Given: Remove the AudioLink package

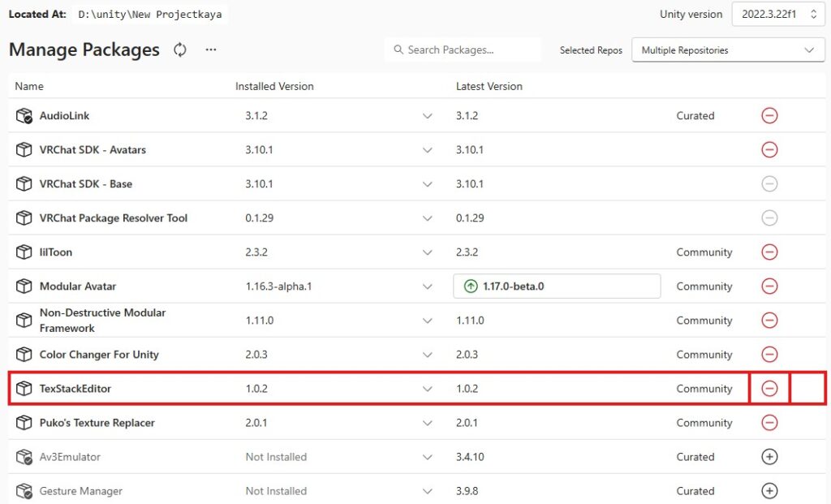Looking at the screenshot, I should pyautogui.click(x=769, y=116).
